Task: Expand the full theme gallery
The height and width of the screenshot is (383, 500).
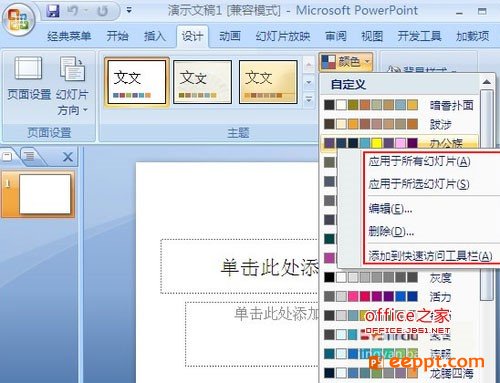Action: (309, 99)
